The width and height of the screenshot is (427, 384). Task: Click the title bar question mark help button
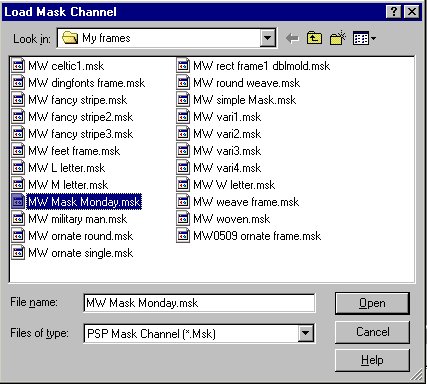coord(393,12)
